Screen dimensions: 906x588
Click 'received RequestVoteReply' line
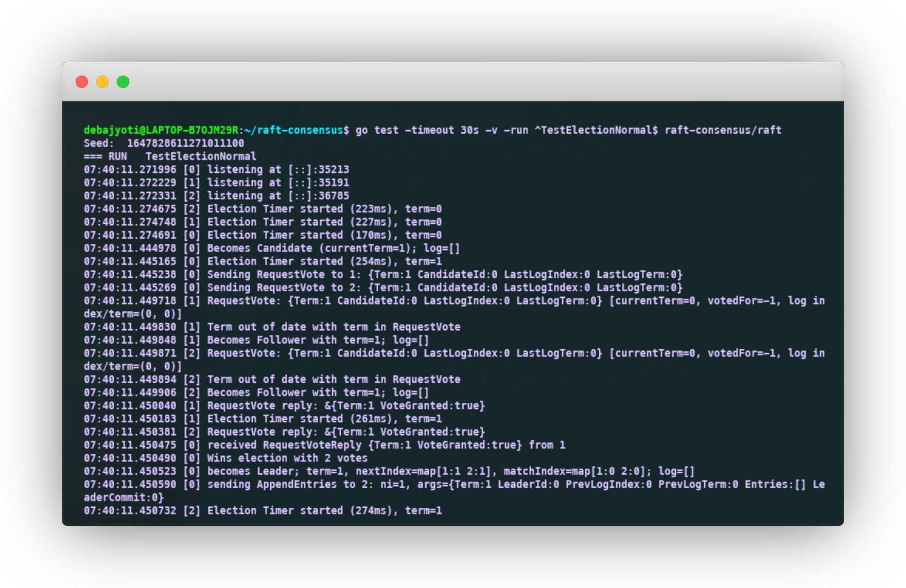(325, 445)
